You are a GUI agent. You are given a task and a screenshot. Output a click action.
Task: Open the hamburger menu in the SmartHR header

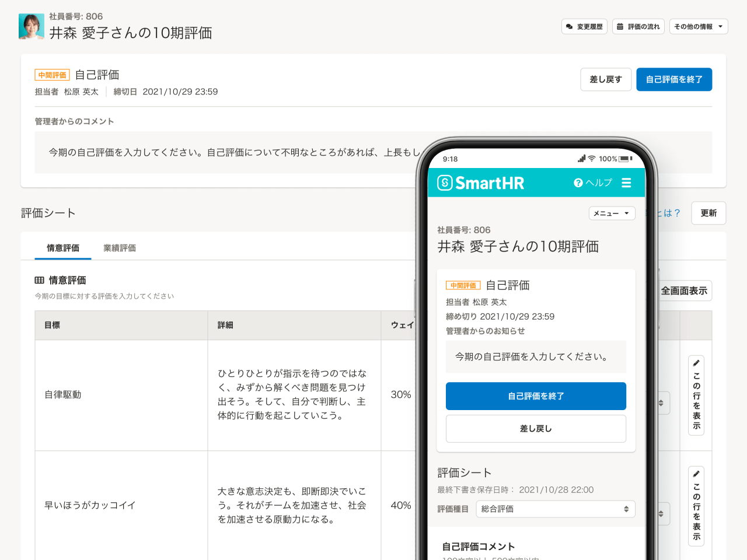point(626,183)
